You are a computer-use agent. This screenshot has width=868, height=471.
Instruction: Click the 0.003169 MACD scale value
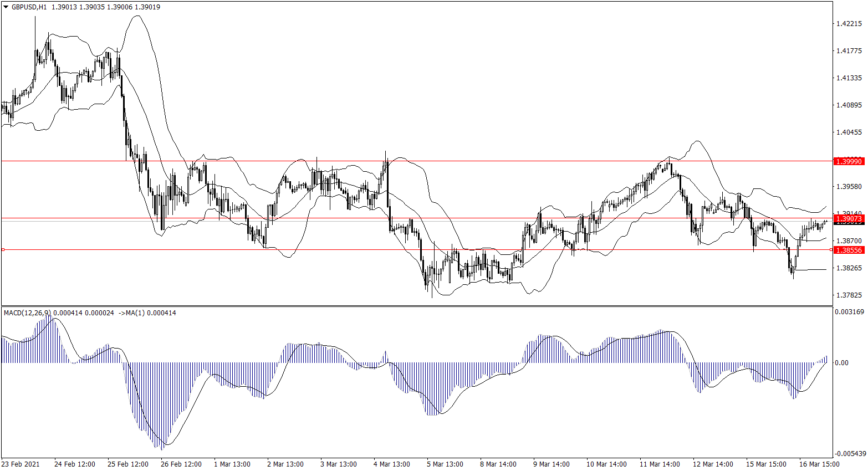tap(849, 312)
